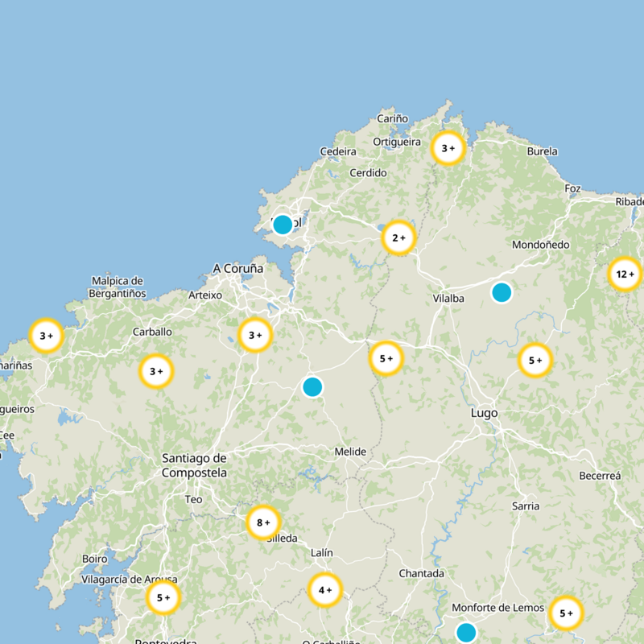Open the 12+ cluster marker
The width and height of the screenshot is (644, 644).
[x=625, y=274]
